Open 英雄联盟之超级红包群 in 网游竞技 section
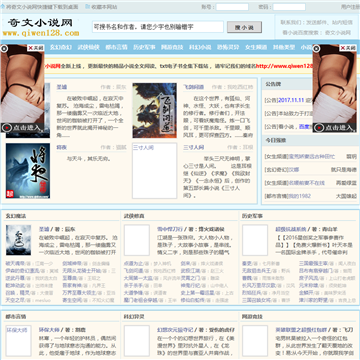The image size is (360, 360). (301, 330)
